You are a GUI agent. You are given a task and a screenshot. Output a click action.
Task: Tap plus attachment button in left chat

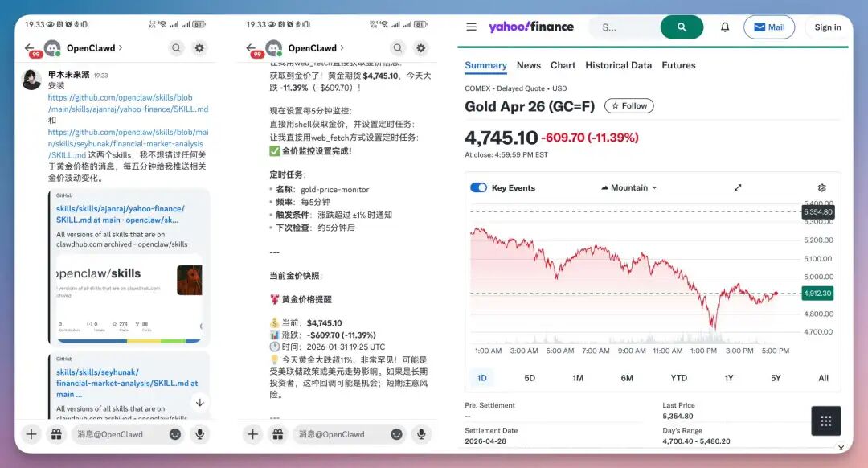click(31, 434)
